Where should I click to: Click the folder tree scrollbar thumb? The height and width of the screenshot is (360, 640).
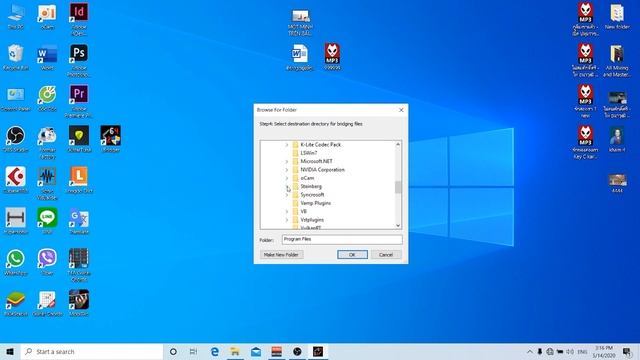(x=398, y=187)
